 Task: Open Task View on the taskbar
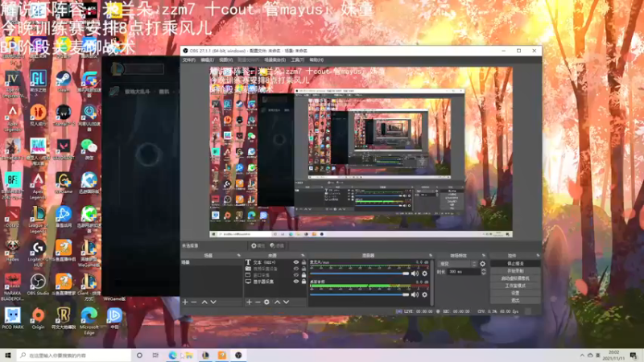point(155,355)
